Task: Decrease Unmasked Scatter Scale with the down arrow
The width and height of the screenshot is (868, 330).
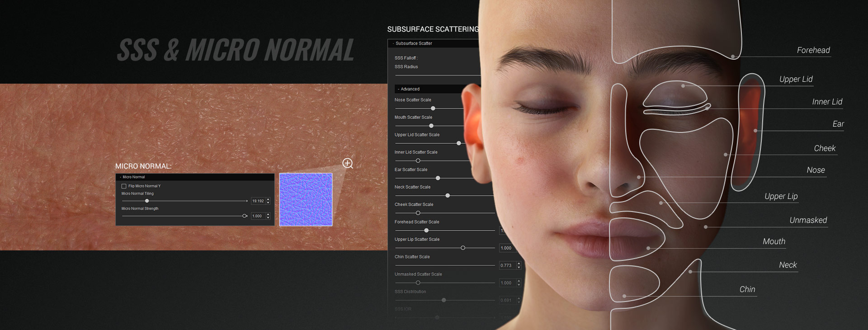Action: pyautogui.click(x=519, y=285)
